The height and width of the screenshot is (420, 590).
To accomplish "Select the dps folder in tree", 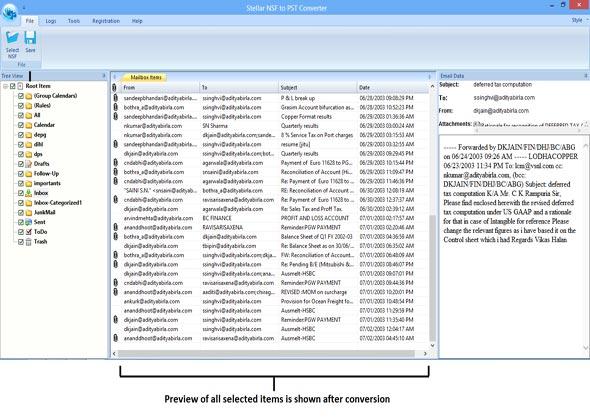I will (x=38, y=154).
